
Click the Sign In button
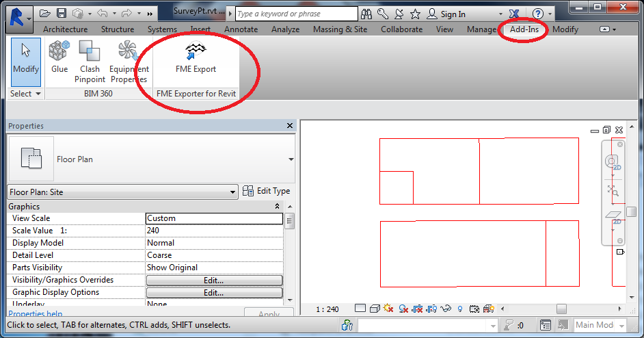(x=446, y=14)
